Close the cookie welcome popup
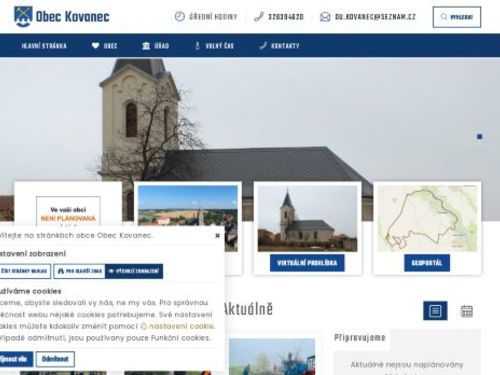 point(217,236)
